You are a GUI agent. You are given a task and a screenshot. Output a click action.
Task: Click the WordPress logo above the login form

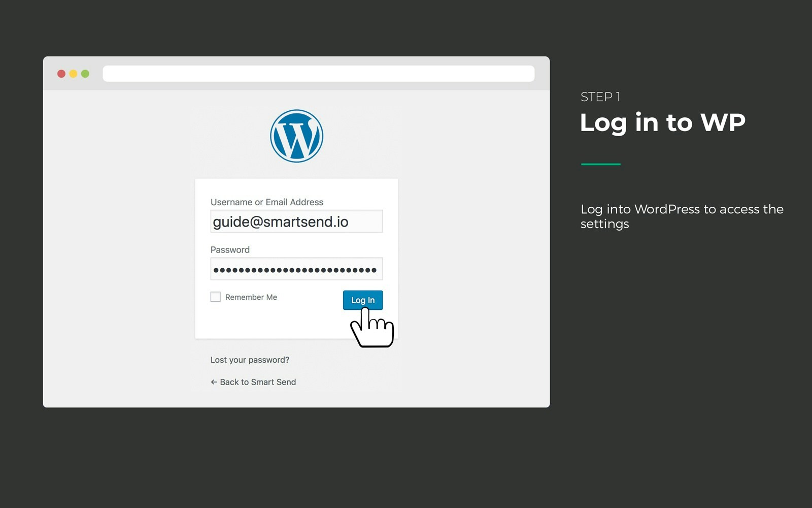pyautogui.click(x=296, y=135)
